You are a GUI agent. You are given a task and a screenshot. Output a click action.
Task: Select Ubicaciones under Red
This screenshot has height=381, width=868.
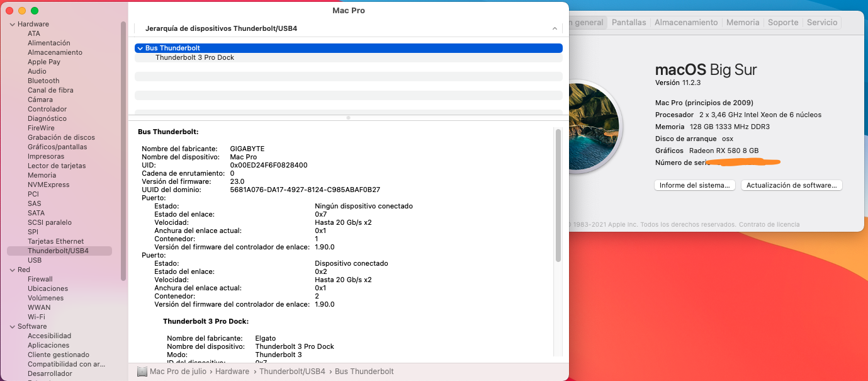tap(48, 288)
